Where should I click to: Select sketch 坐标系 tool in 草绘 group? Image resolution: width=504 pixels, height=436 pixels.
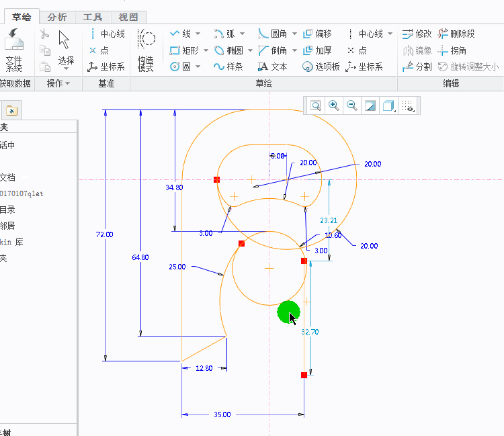[x=364, y=67]
